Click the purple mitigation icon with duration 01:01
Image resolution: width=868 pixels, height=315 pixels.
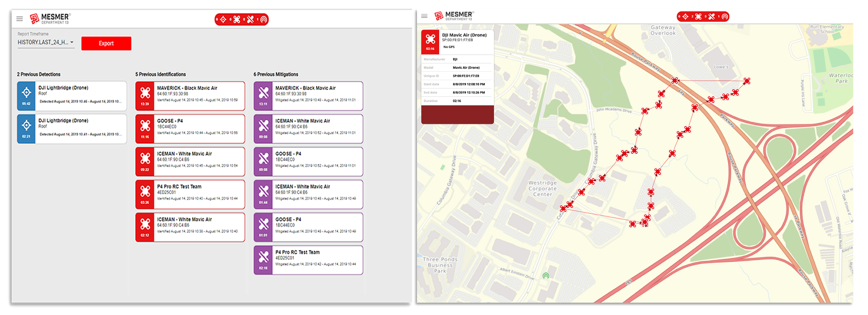pos(263,224)
